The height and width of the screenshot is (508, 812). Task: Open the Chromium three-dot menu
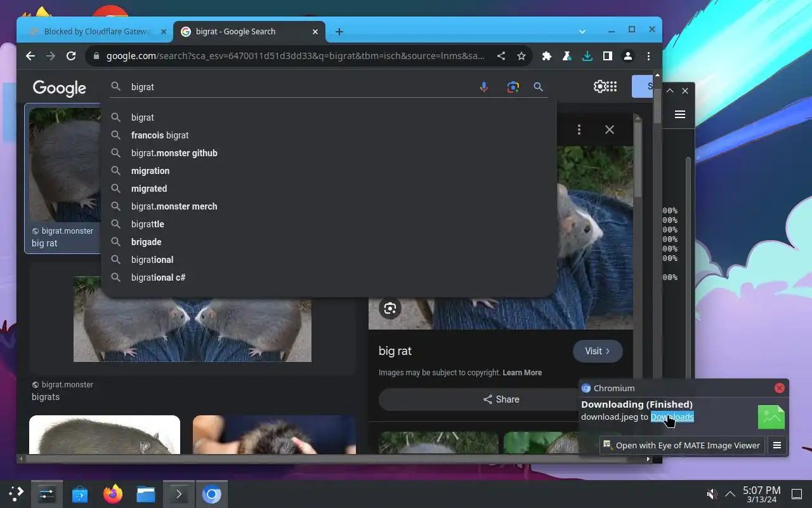648,56
